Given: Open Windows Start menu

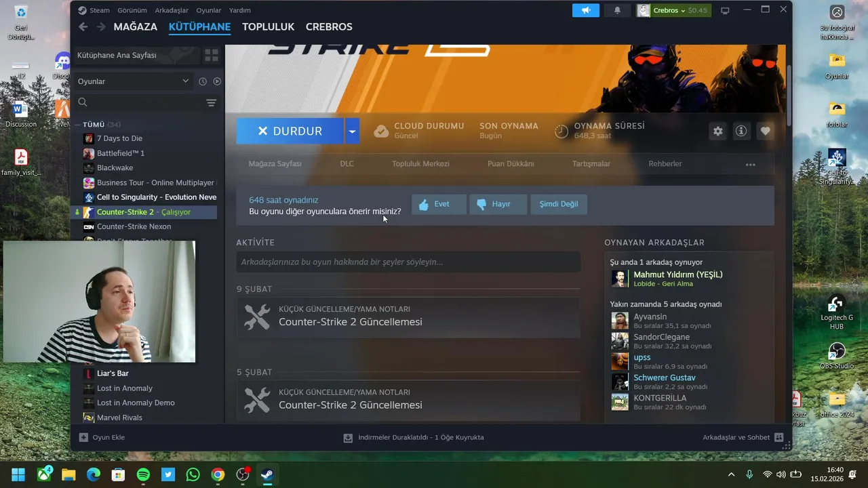Looking at the screenshot, I should tap(18, 474).
